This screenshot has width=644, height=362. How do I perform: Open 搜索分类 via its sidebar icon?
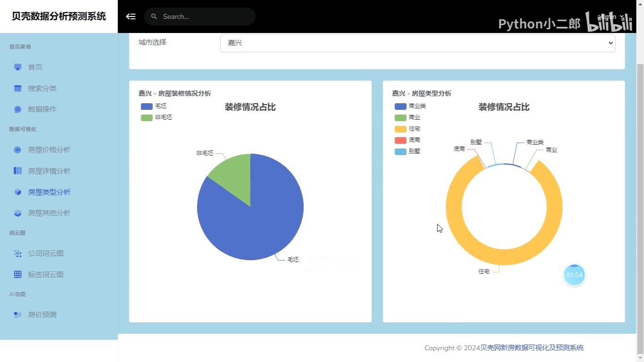pyautogui.click(x=17, y=88)
